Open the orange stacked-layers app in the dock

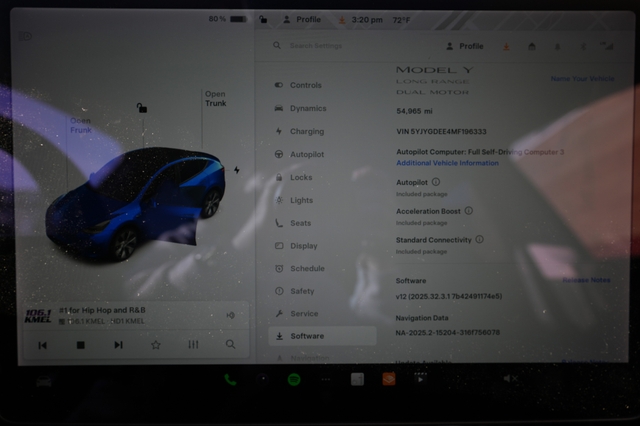(389, 379)
